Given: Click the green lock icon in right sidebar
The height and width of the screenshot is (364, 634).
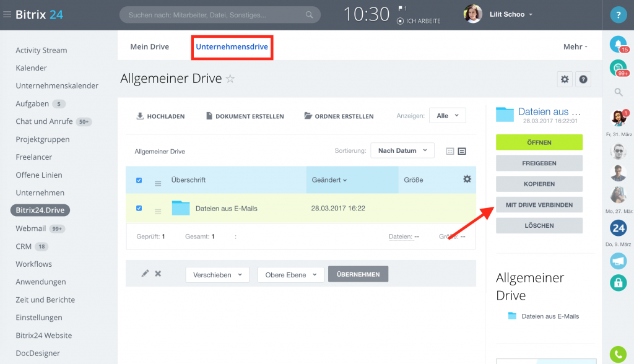Looking at the screenshot, I should pyautogui.click(x=619, y=282).
